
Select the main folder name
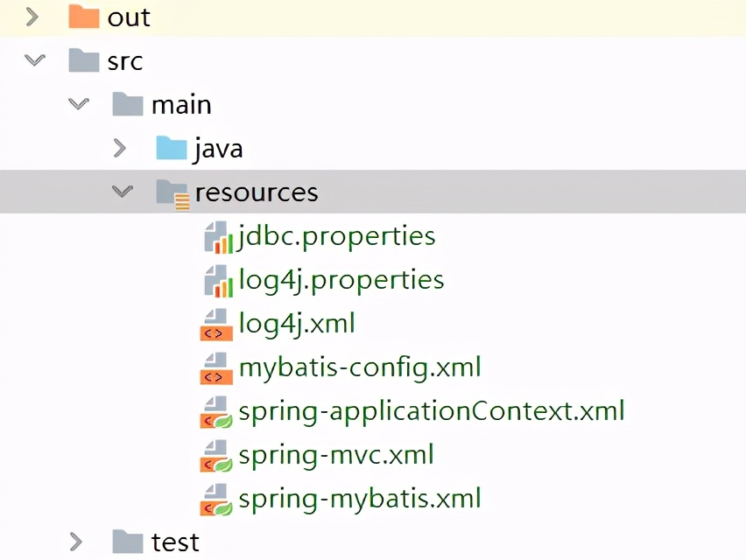click(181, 105)
